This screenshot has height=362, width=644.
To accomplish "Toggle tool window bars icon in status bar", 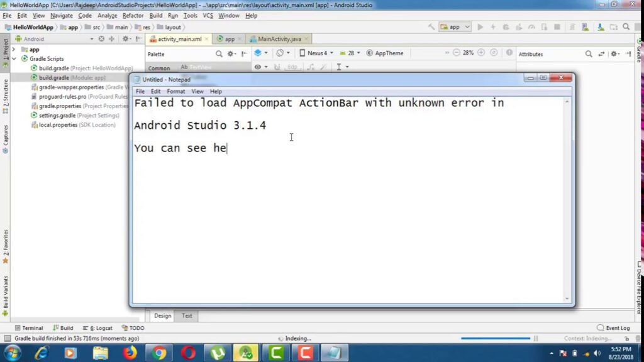I will [x=7, y=338].
